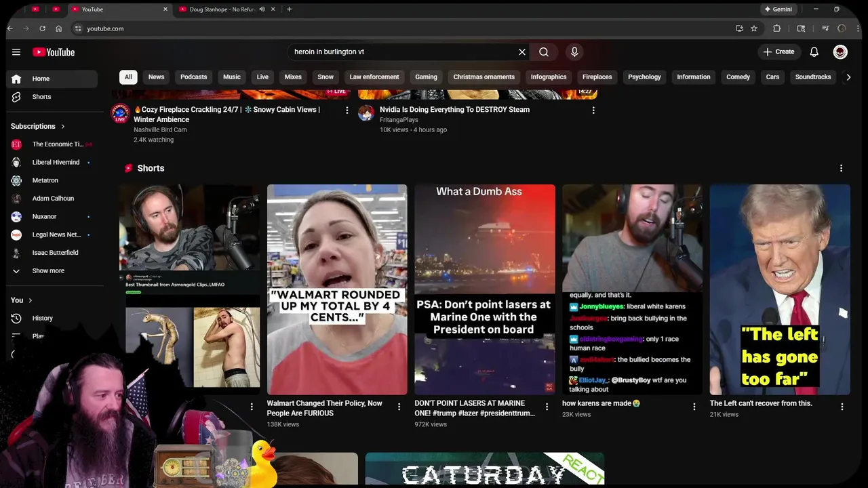Select the Music filter chip
The height and width of the screenshot is (488, 868).
click(232, 77)
